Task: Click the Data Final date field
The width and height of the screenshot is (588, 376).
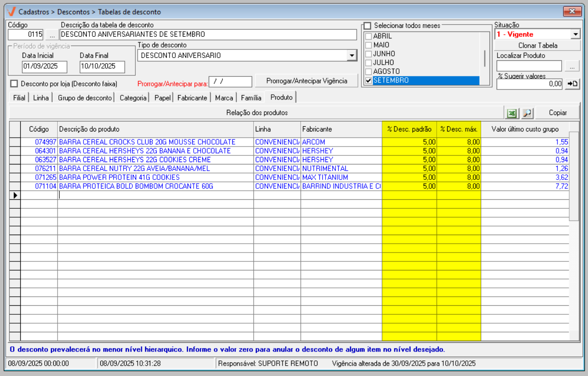Action: pyautogui.click(x=102, y=66)
